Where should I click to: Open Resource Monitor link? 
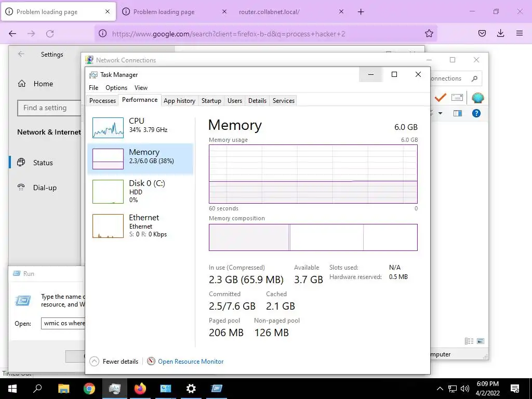pyautogui.click(x=191, y=362)
